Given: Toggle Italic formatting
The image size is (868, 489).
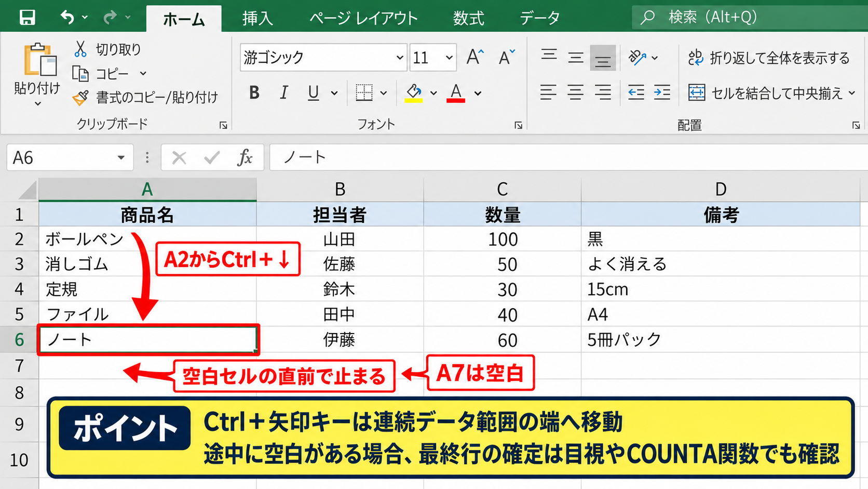Looking at the screenshot, I should pyautogui.click(x=283, y=92).
